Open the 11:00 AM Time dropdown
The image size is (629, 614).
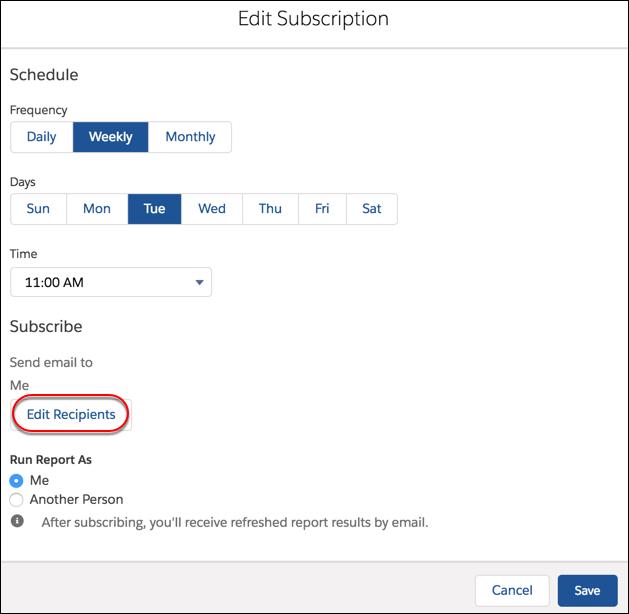pos(110,282)
